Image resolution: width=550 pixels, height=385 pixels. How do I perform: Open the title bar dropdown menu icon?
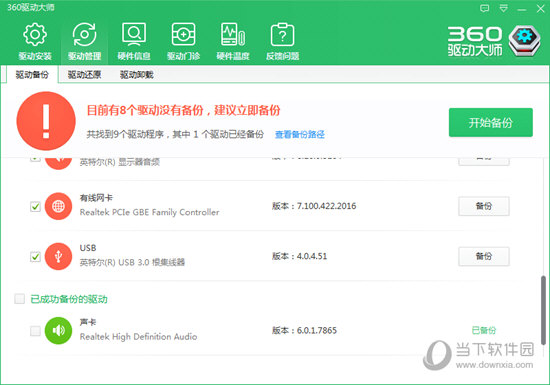503,8
